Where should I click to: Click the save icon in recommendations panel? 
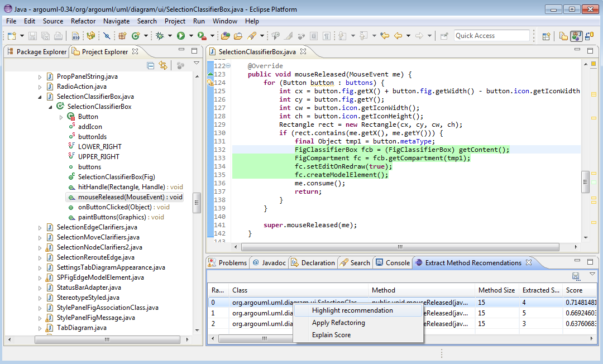coord(576,276)
